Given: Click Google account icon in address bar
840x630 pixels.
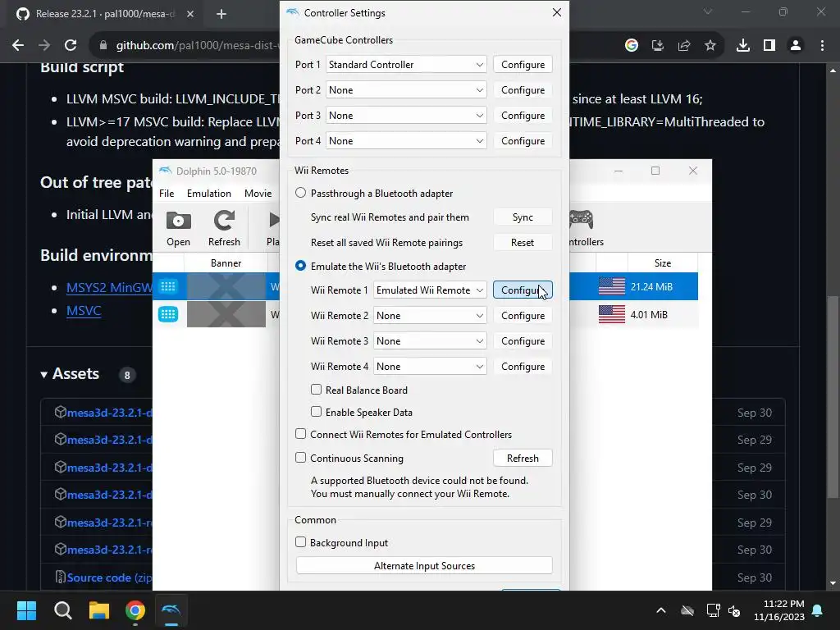Looking at the screenshot, I should [x=631, y=46].
